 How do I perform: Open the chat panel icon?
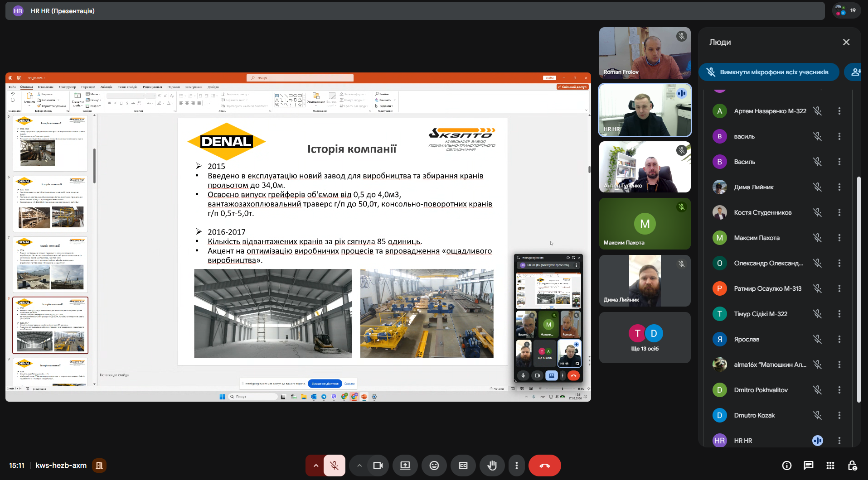tap(808, 466)
